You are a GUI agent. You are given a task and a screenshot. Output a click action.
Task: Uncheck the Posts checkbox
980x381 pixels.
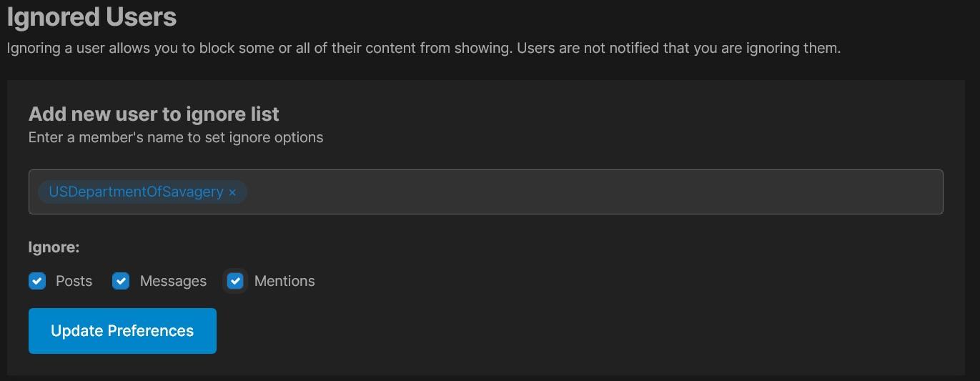tap(37, 281)
